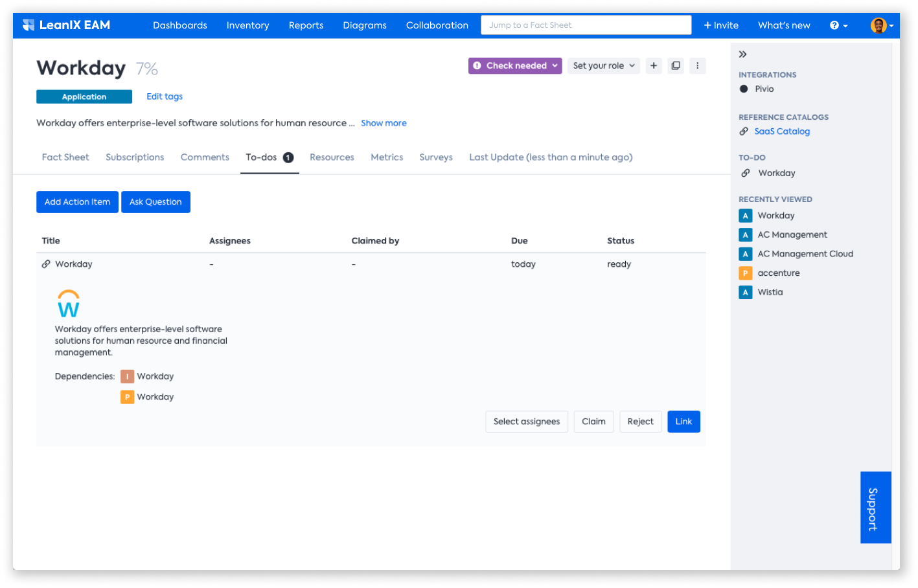Screen dimensions: 918x588
Task: Open the Check needed status dropdown
Action: pyautogui.click(x=515, y=65)
